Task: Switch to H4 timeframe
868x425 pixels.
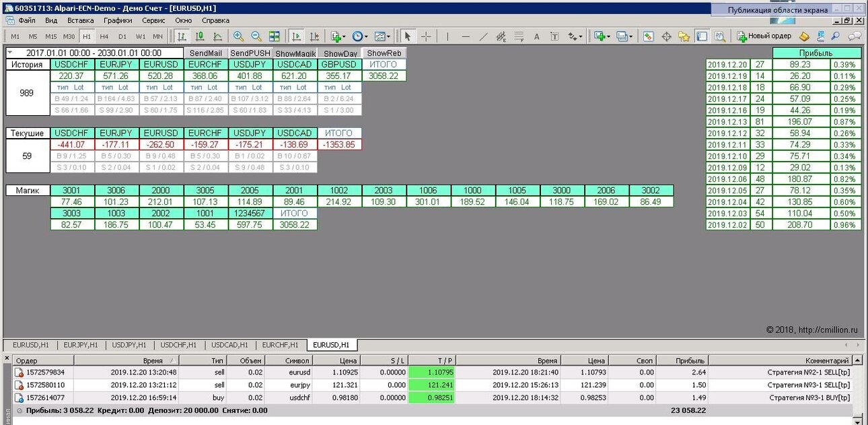Action: pyautogui.click(x=104, y=36)
